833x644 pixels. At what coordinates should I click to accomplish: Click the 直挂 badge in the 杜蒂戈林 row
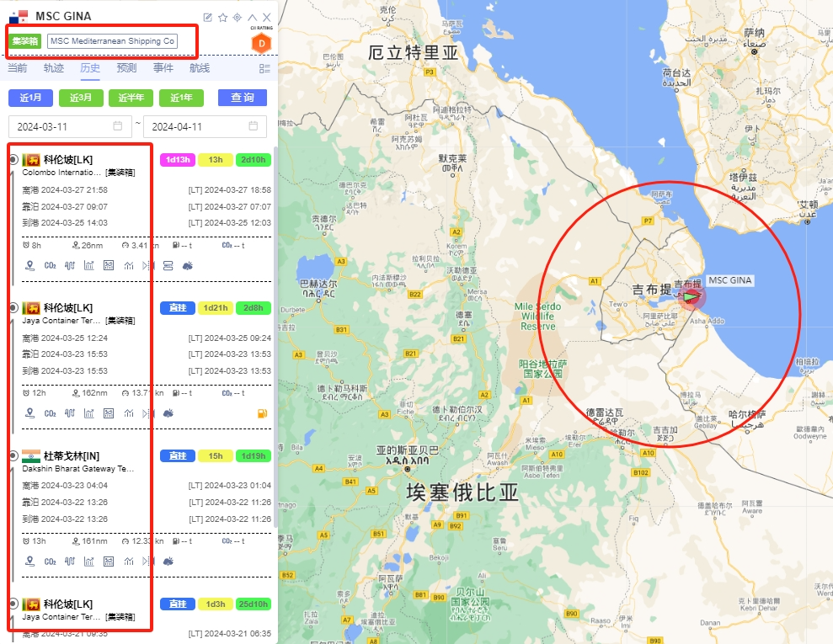tap(178, 456)
